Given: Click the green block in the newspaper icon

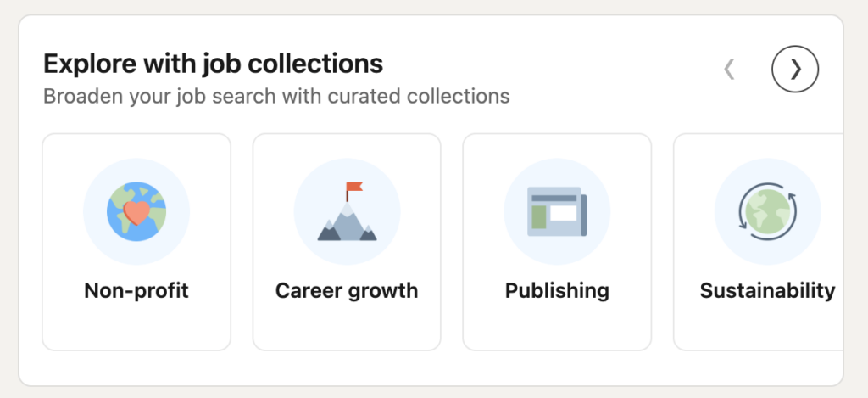Looking at the screenshot, I should (538, 218).
